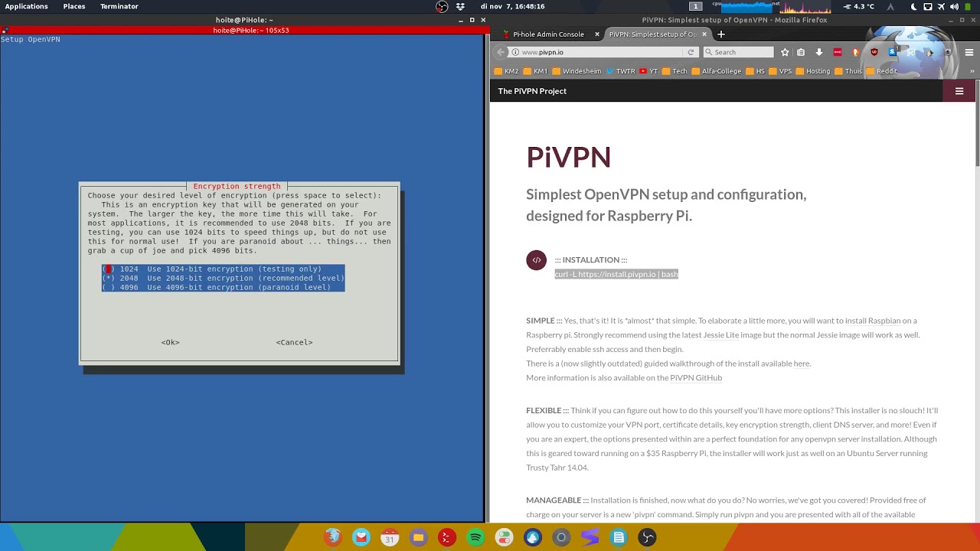Follow the 'install Raspbian' link
980x551 pixels.
(873, 321)
